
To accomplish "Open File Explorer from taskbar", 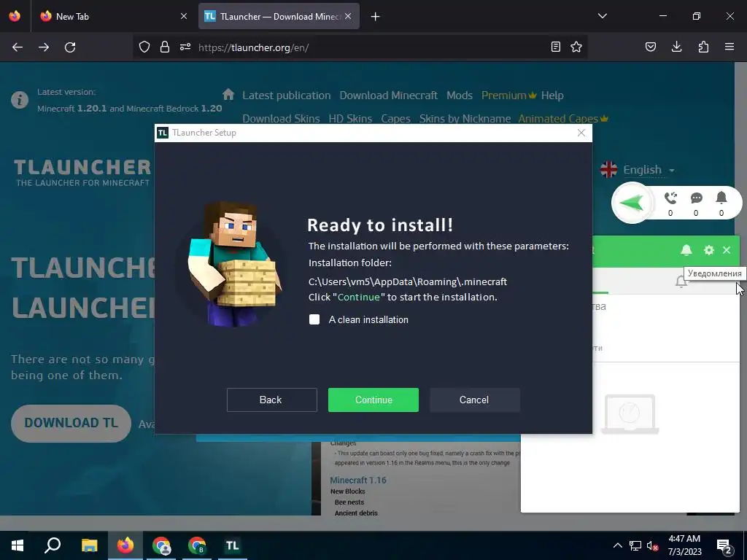I will pyautogui.click(x=89, y=545).
